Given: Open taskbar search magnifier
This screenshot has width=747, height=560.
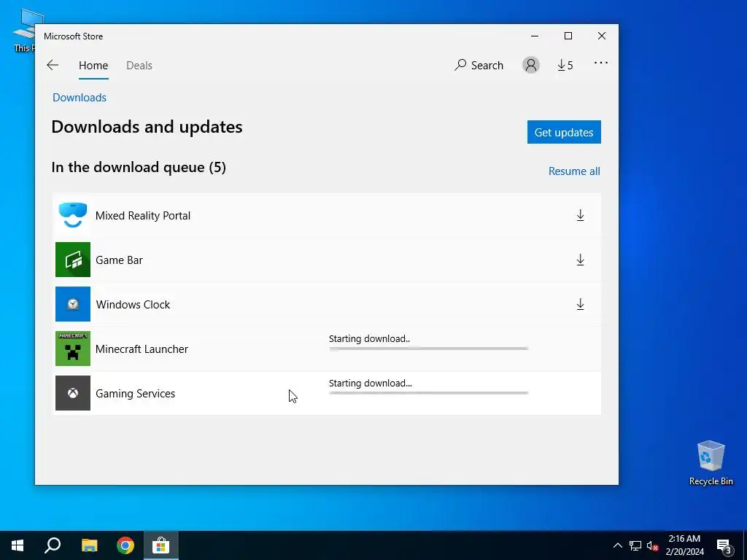Looking at the screenshot, I should pos(53,545).
